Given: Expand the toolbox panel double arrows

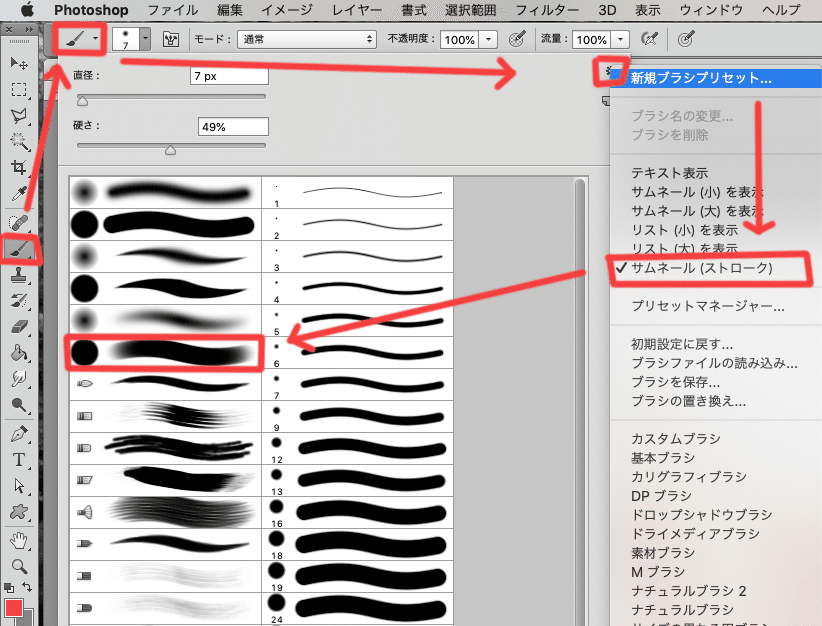Looking at the screenshot, I should (29, 29).
